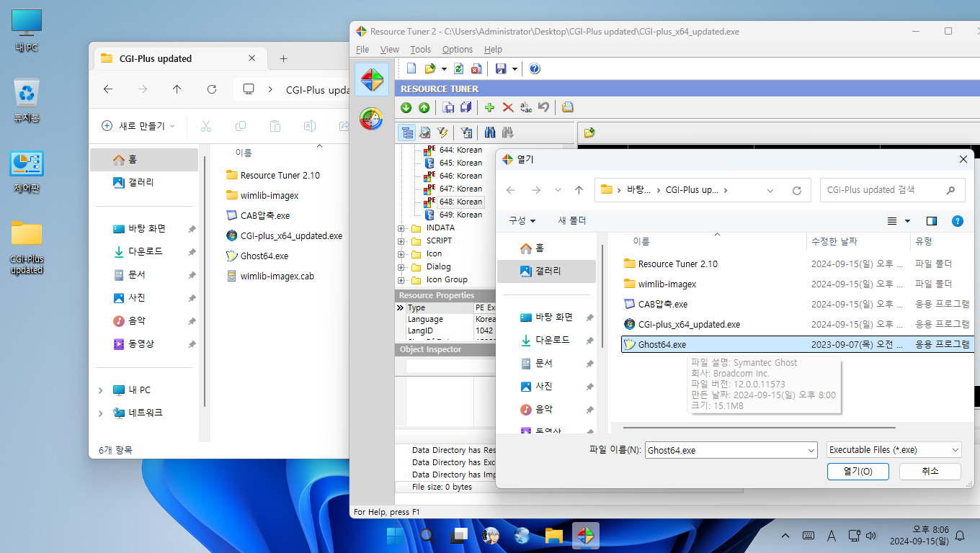Click the scissors Cut icon in Explorer toolbar

(x=206, y=126)
